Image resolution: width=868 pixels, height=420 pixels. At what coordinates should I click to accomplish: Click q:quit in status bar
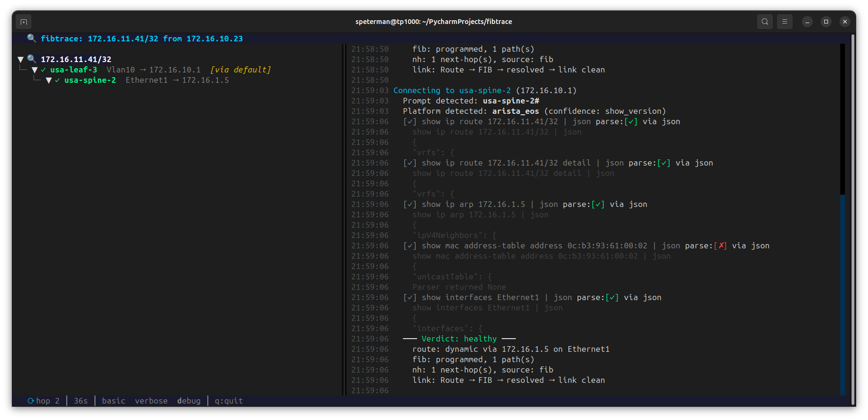229,401
